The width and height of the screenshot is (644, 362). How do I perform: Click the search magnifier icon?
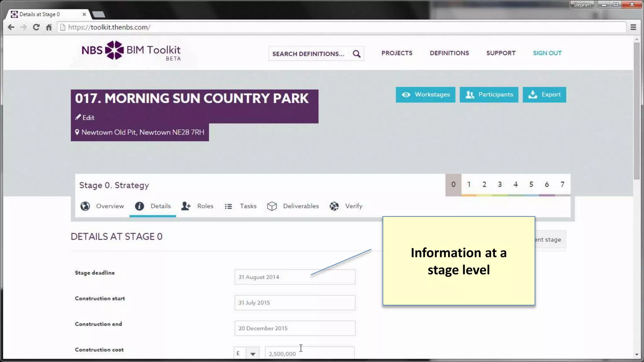tap(357, 54)
